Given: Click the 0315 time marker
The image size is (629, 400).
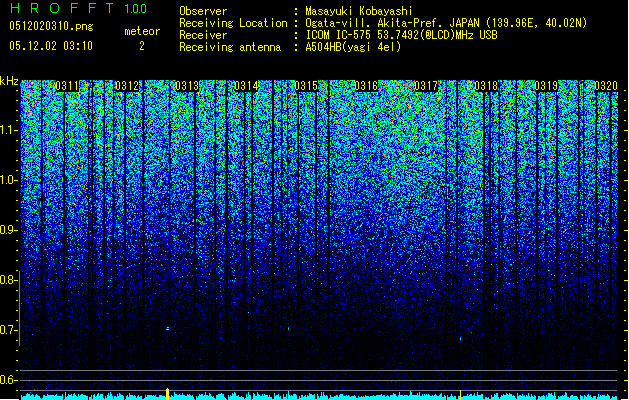Looking at the screenshot, I should (x=306, y=86).
